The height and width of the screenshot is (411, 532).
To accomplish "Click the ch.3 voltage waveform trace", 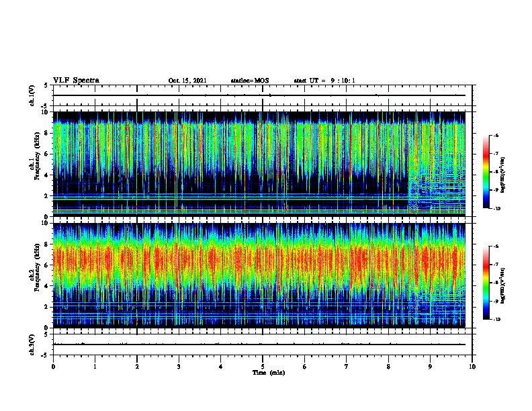I will [x=259, y=345].
